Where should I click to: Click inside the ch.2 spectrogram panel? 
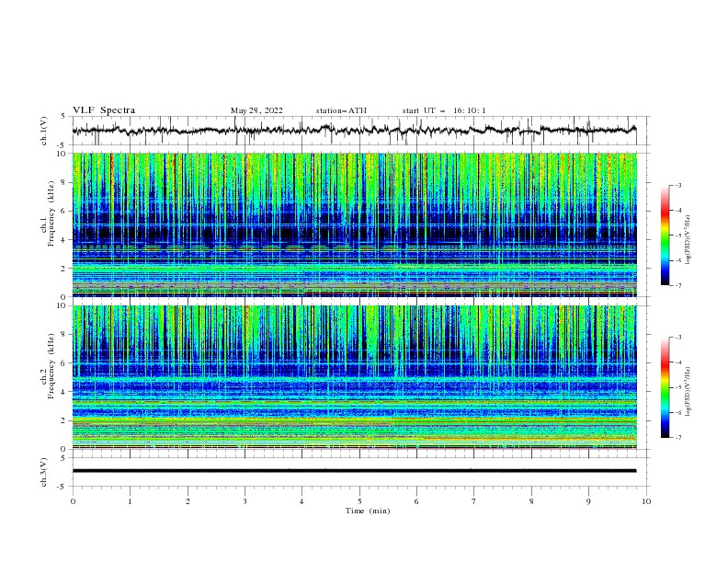pos(354,377)
